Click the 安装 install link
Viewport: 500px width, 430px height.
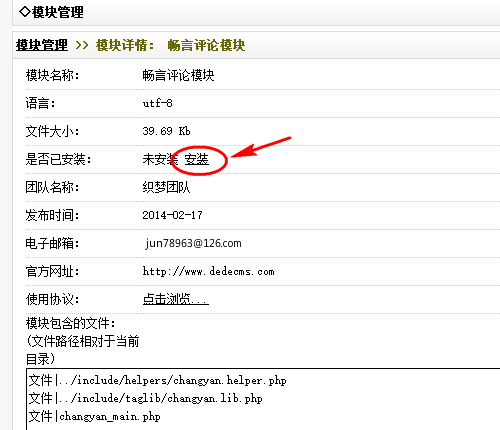click(x=197, y=159)
